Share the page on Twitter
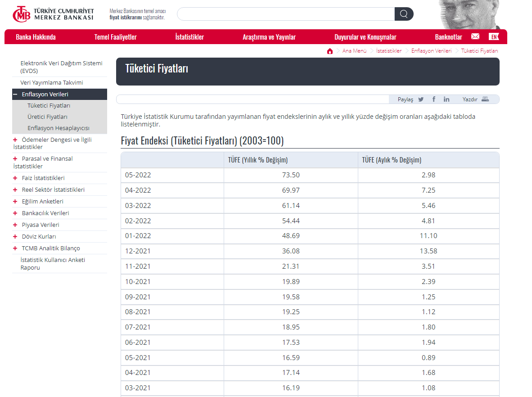 click(x=421, y=99)
